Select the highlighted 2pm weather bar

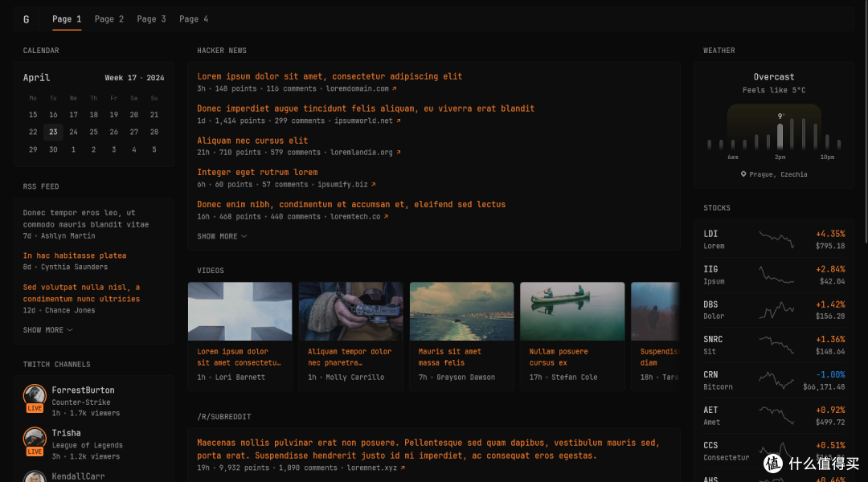(x=780, y=136)
